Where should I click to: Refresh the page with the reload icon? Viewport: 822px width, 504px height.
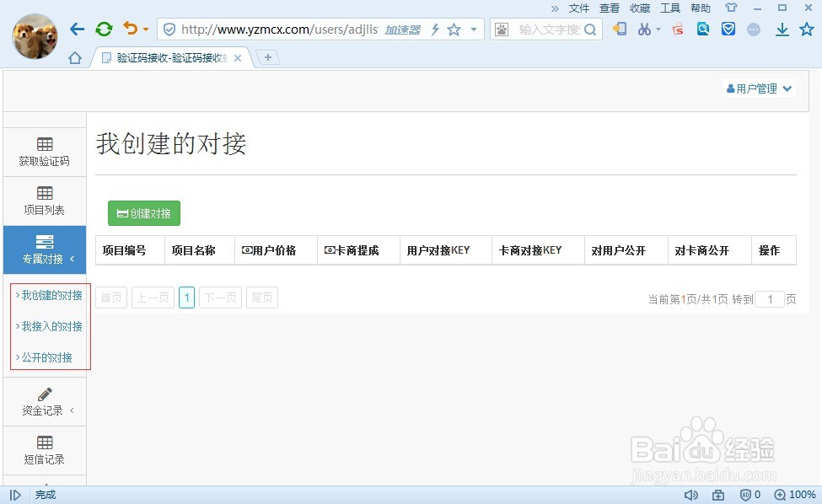(104, 28)
